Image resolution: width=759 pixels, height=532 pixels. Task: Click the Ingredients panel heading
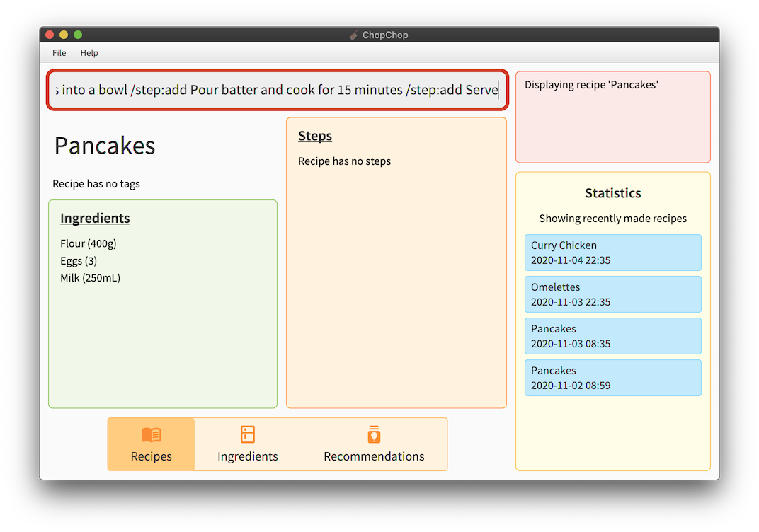pyautogui.click(x=95, y=218)
